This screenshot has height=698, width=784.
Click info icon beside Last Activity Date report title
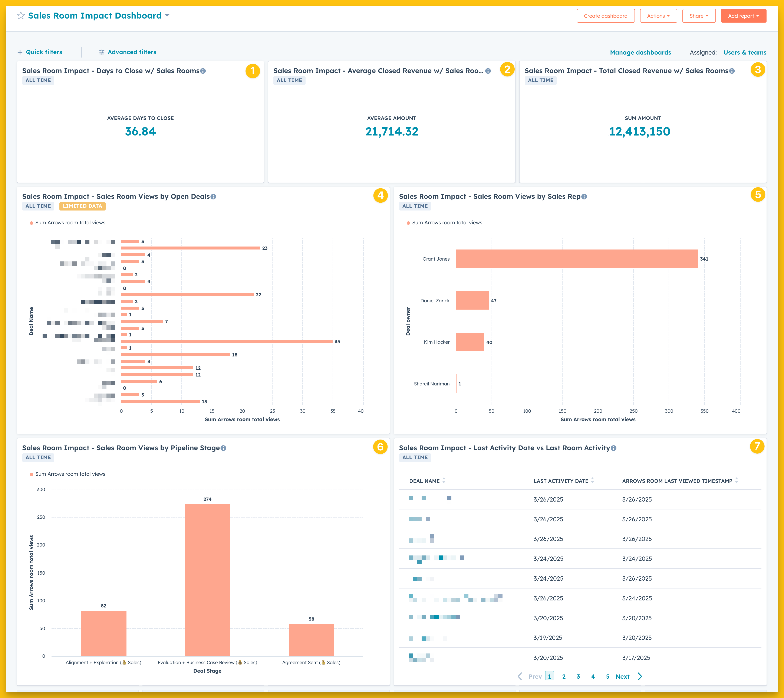click(613, 448)
